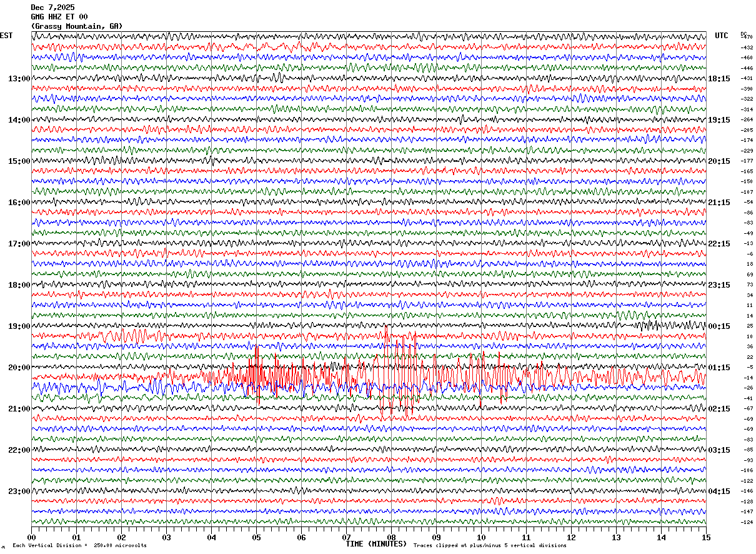Select the 18:15 UTC time label

coord(719,79)
